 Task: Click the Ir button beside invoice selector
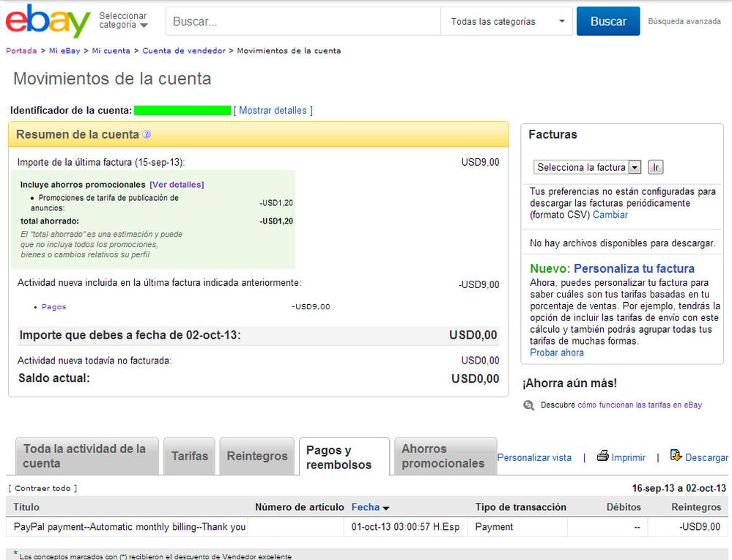coord(656,167)
